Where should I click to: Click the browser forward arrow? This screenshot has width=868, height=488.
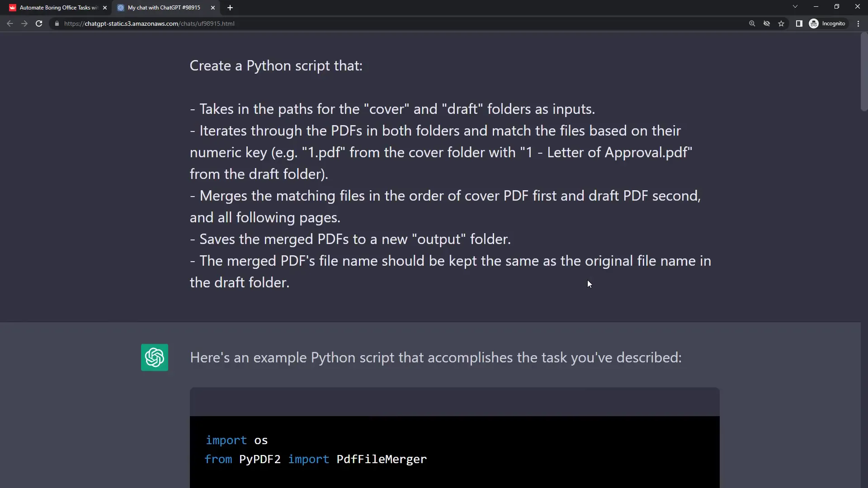pos(24,23)
